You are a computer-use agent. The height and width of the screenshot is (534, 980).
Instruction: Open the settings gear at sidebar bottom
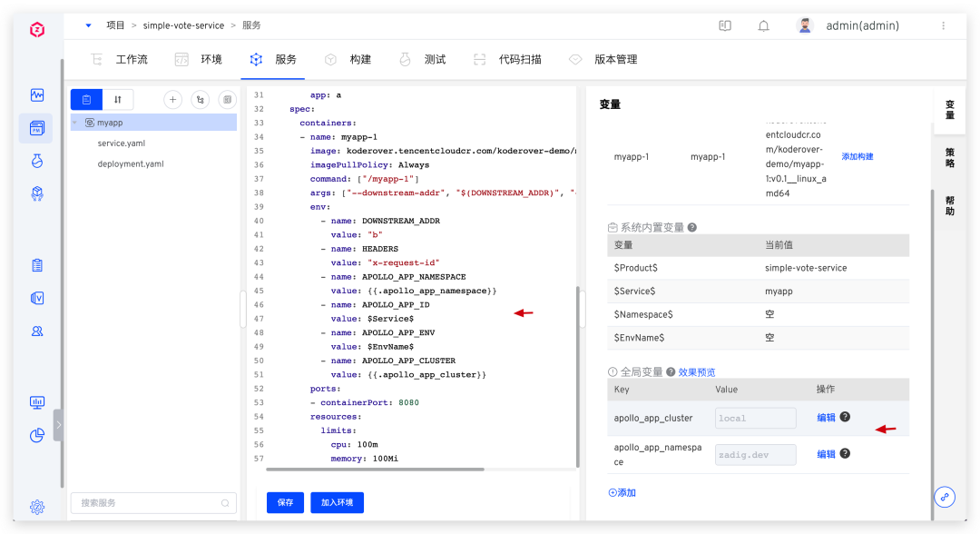(36, 507)
